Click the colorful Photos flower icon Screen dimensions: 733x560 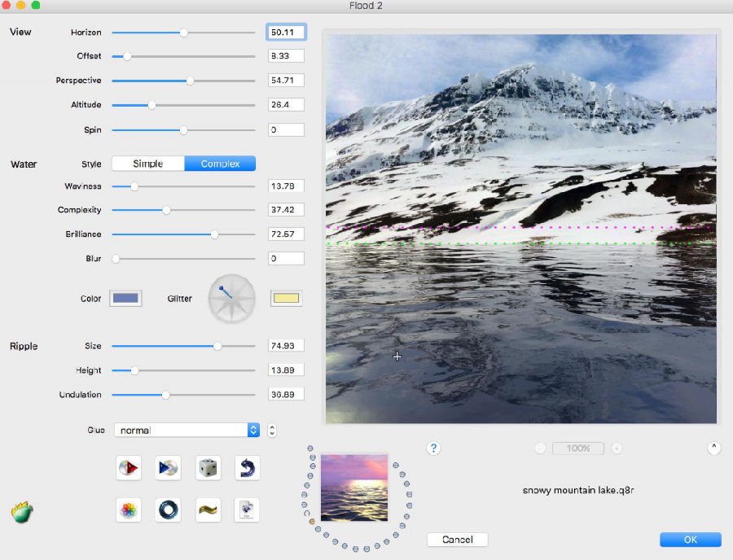129,510
